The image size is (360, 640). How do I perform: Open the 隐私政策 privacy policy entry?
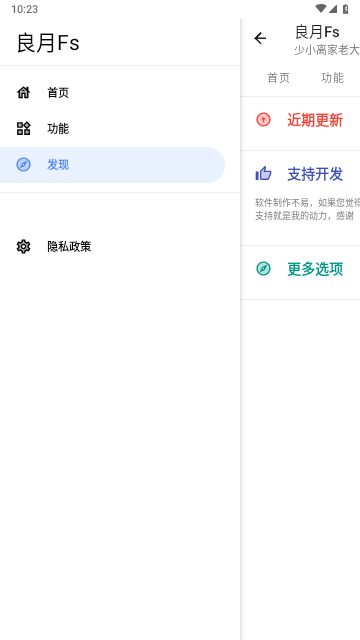[x=112, y=247]
